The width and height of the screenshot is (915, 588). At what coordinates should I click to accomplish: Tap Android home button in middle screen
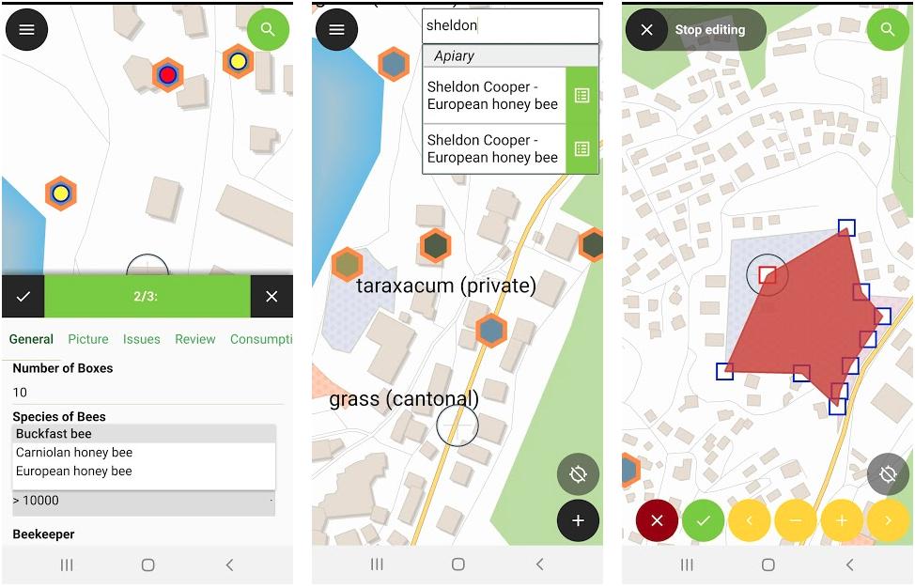[458, 565]
